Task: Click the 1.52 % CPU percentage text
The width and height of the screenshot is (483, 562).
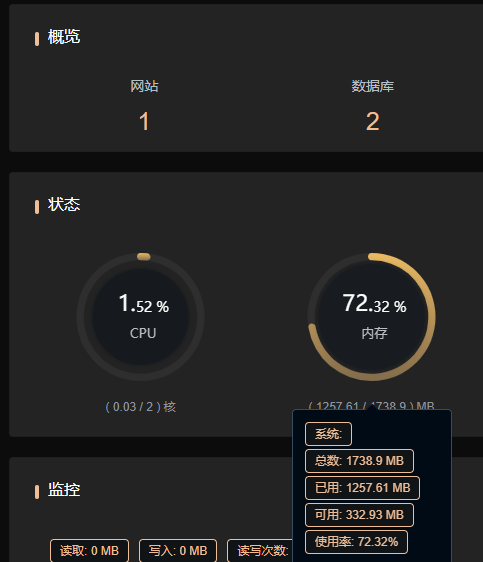Action: (144, 304)
